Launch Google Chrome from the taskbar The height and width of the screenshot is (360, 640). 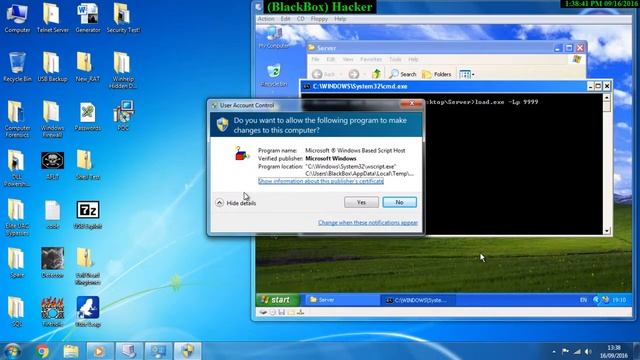pyautogui.click(x=42, y=351)
